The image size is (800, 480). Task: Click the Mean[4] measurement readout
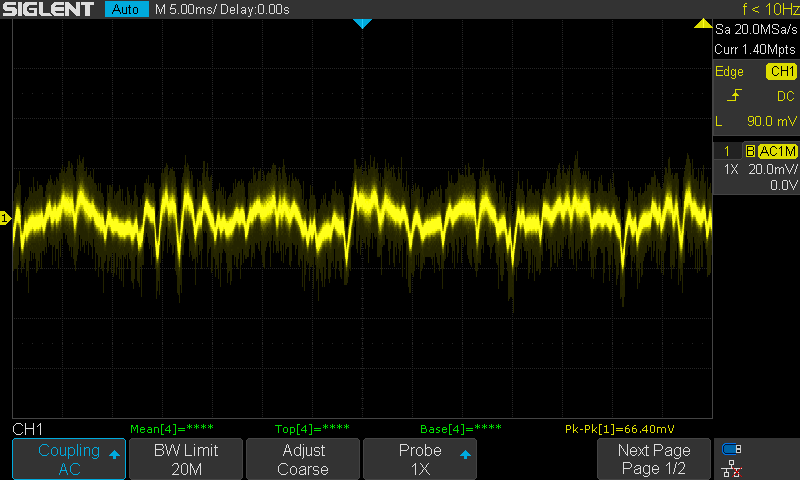[172, 428]
